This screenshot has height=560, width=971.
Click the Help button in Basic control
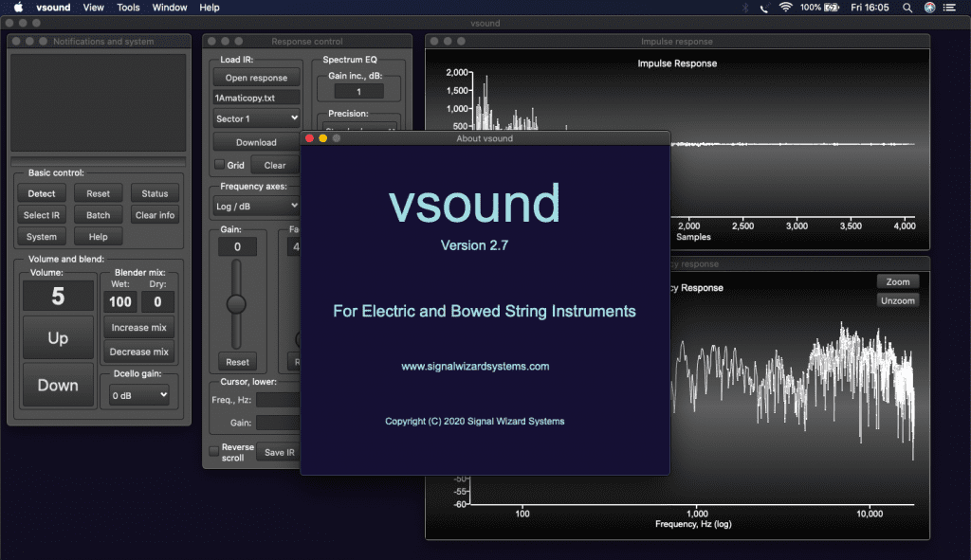[98, 236]
